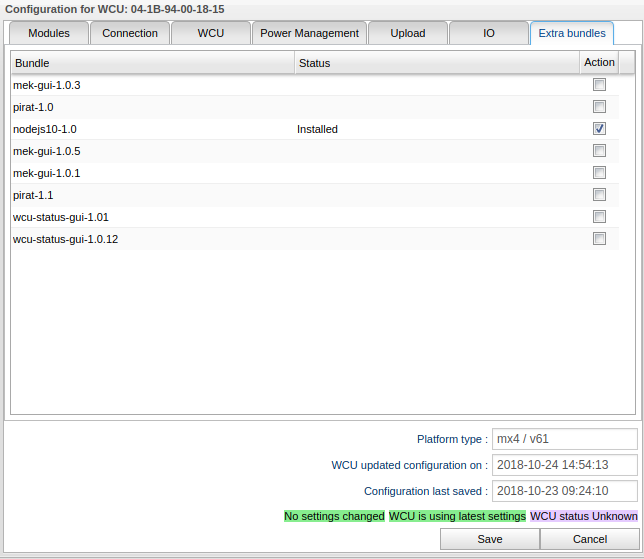Tick the mek-gui-1.0.5 checkbox

(599, 151)
